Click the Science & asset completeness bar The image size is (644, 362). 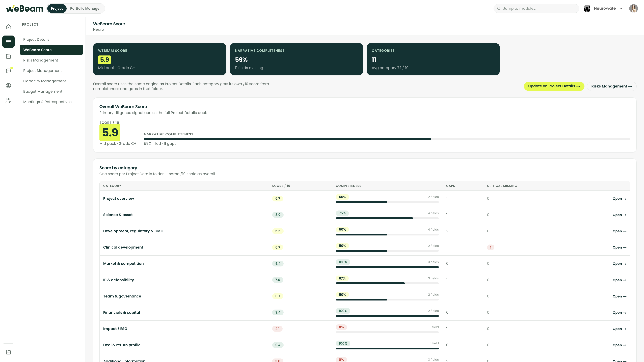(x=387, y=218)
